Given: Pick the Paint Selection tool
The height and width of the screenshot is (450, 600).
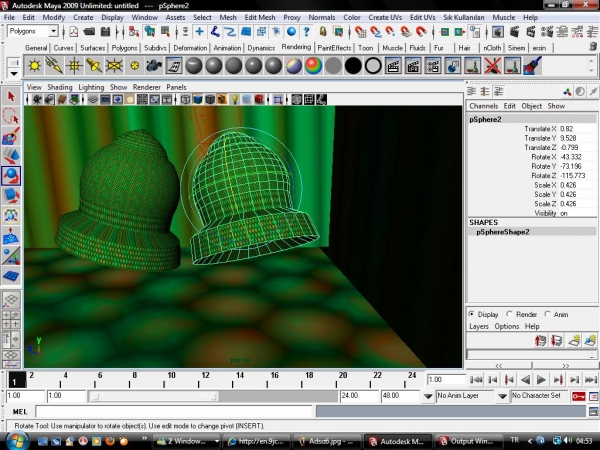Looking at the screenshot, I should click(x=11, y=136).
